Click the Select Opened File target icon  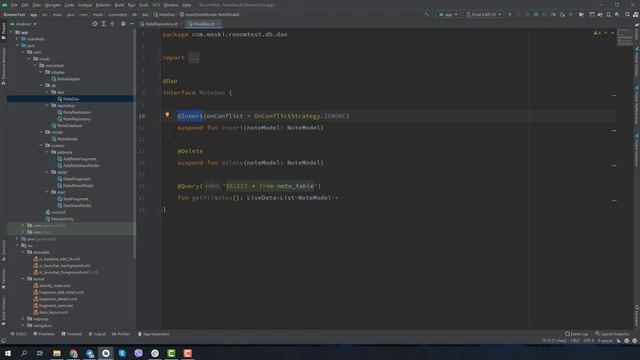pyautogui.click(x=95, y=24)
